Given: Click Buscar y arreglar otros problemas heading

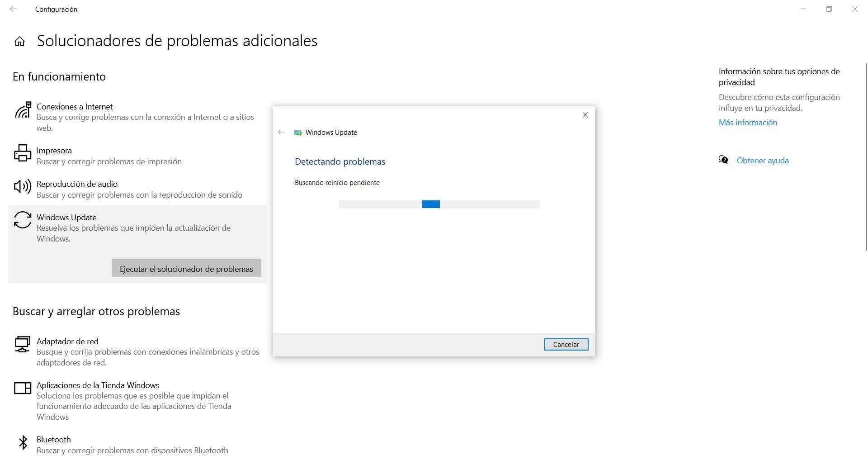Looking at the screenshot, I should click(x=96, y=311).
